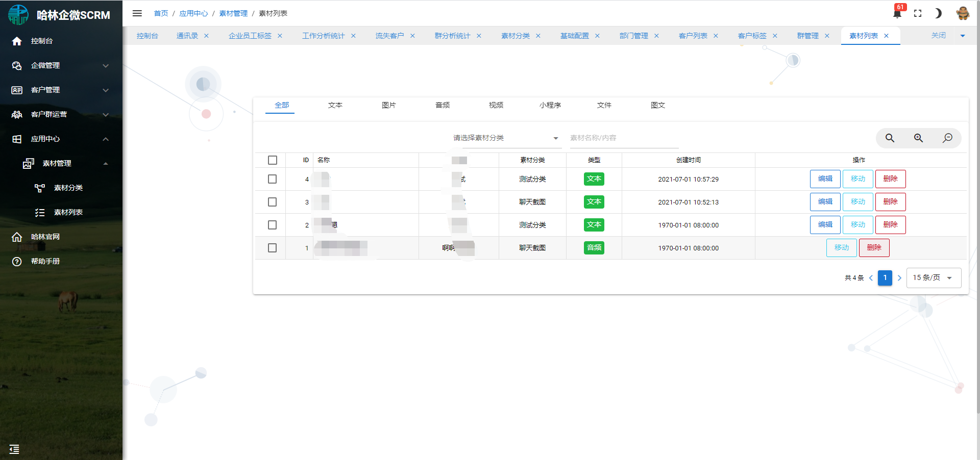
Task: Switch to the 音频 filter tab
Action: pyautogui.click(x=443, y=105)
